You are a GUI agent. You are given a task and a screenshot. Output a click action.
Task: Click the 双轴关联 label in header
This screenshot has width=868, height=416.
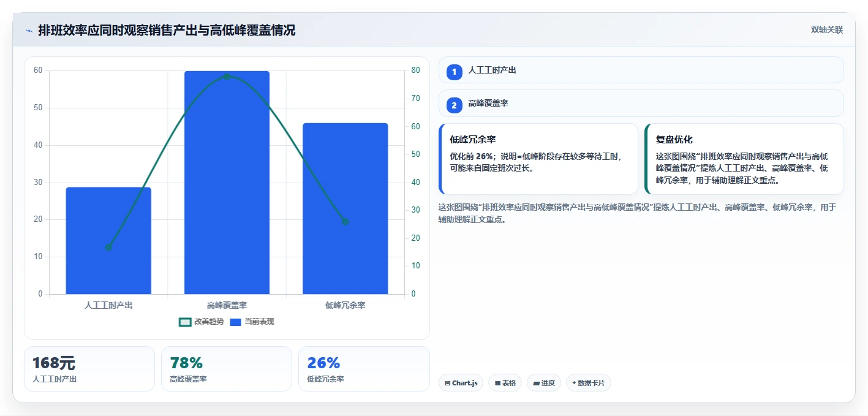[827, 30]
